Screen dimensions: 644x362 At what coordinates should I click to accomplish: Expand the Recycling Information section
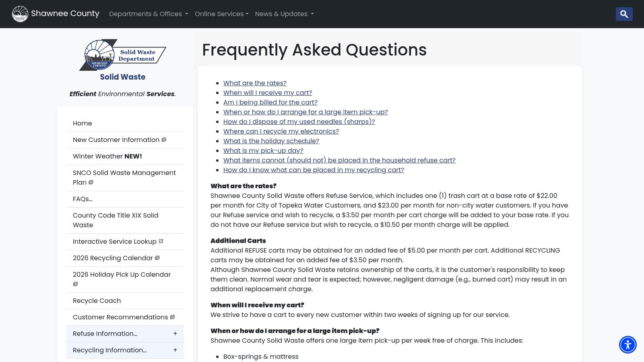pyautogui.click(x=175, y=350)
